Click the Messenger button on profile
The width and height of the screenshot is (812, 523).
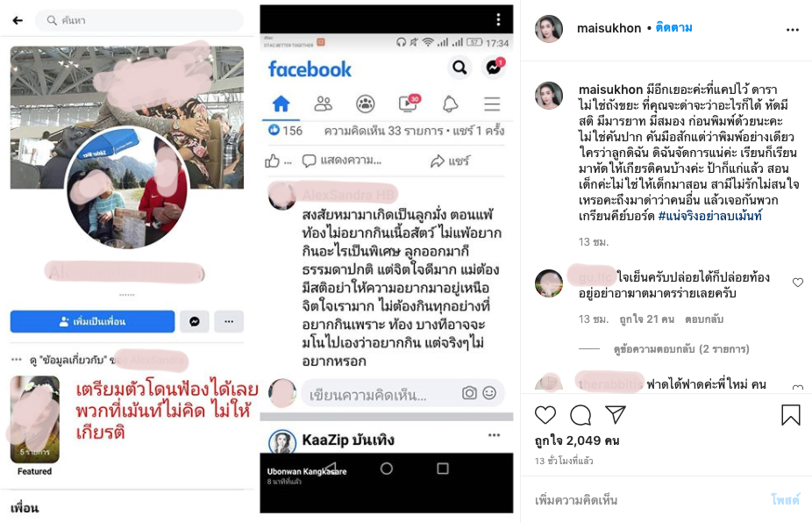point(194,321)
